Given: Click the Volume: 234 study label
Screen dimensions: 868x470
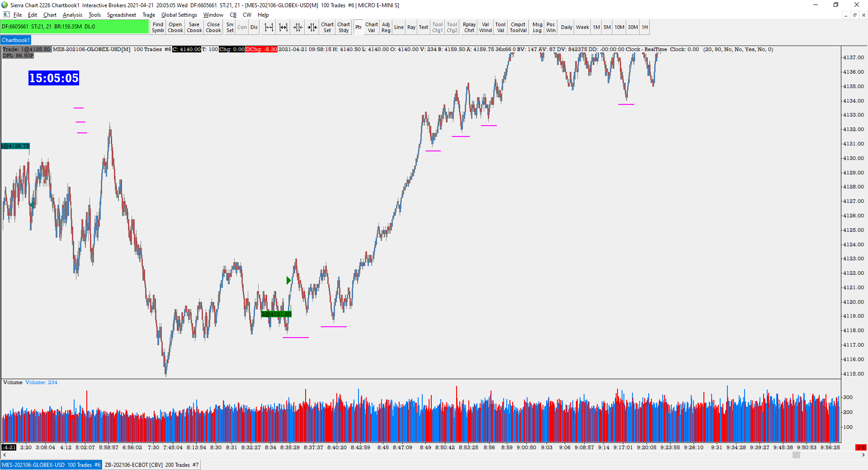Looking at the screenshot, I should tap(41, 382).
